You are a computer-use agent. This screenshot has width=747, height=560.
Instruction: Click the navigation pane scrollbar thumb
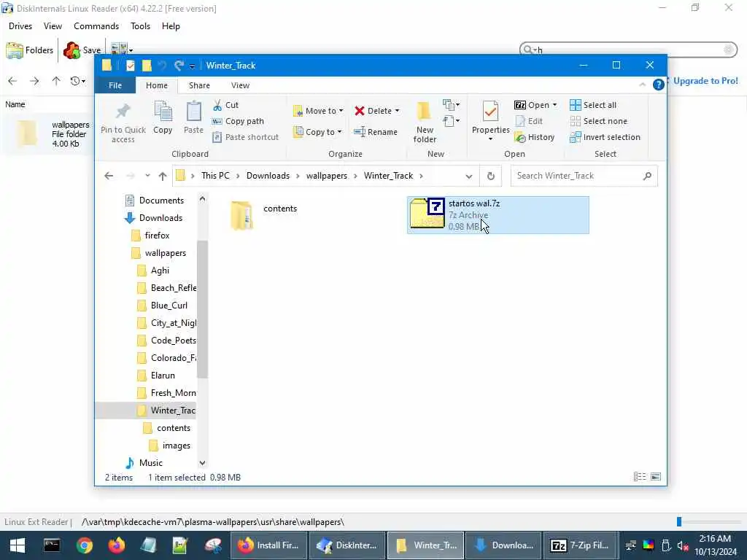point(202,309)
